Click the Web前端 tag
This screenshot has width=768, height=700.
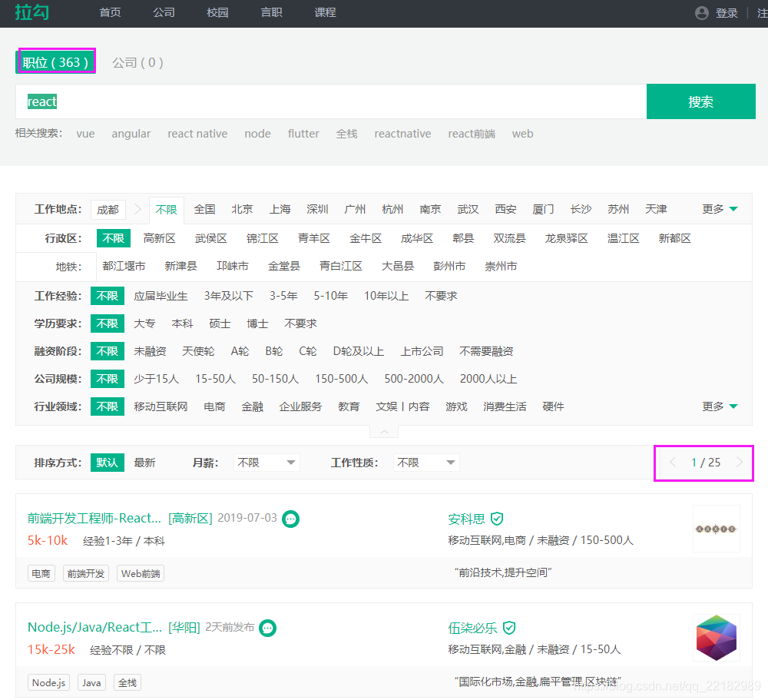[141, 573]
